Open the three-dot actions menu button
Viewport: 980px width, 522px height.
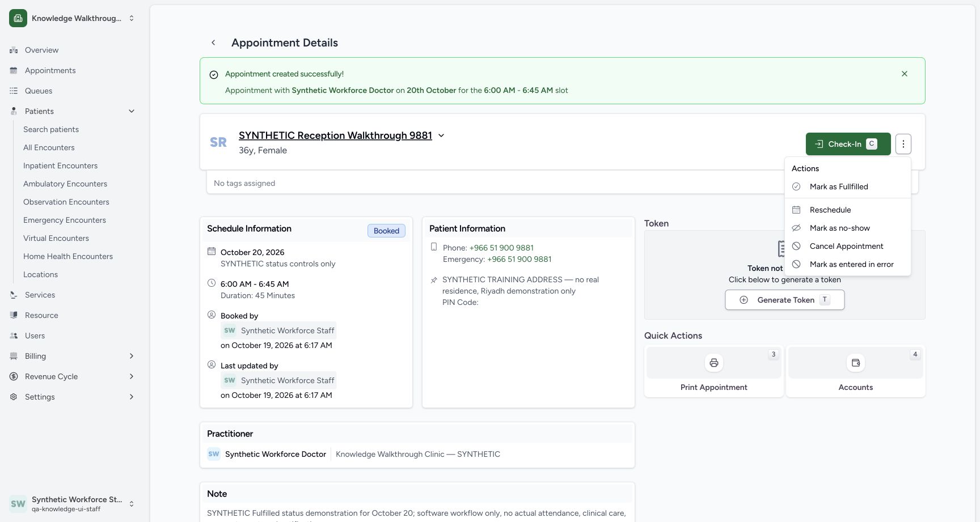pos(903,144)
